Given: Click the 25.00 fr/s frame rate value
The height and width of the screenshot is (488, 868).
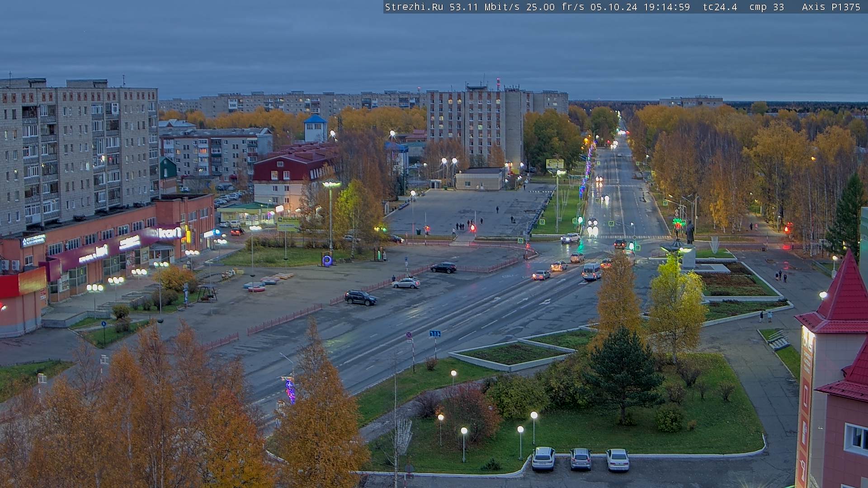Looking at the screenshot, I should 556,7.
